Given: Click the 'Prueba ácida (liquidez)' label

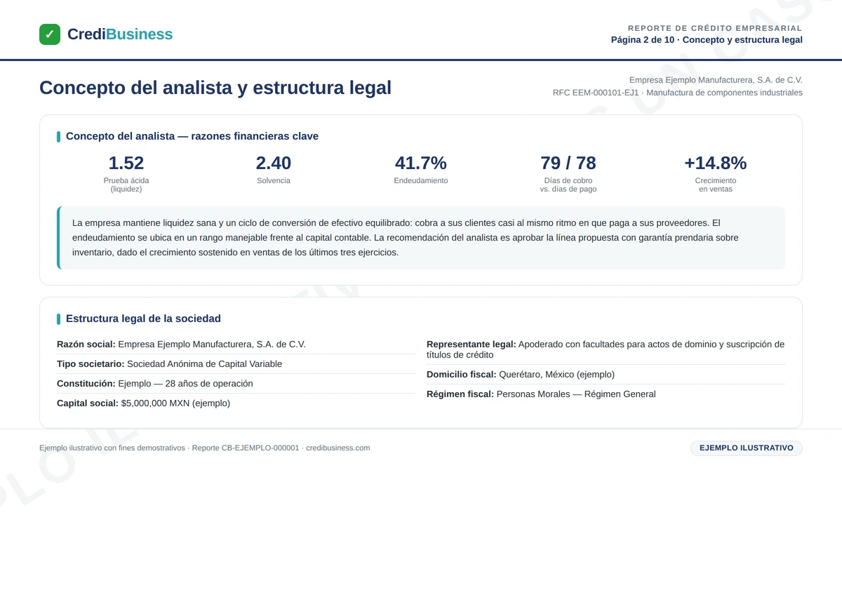Looking at the screenshot, I should click(x=126, y=185).
